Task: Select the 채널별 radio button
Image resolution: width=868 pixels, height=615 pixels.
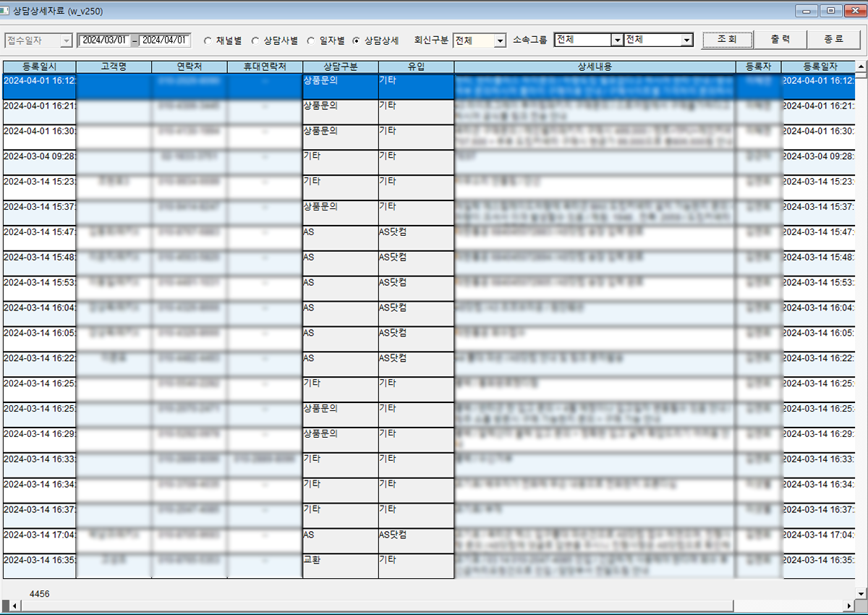Action: click(x=209, y=41)
